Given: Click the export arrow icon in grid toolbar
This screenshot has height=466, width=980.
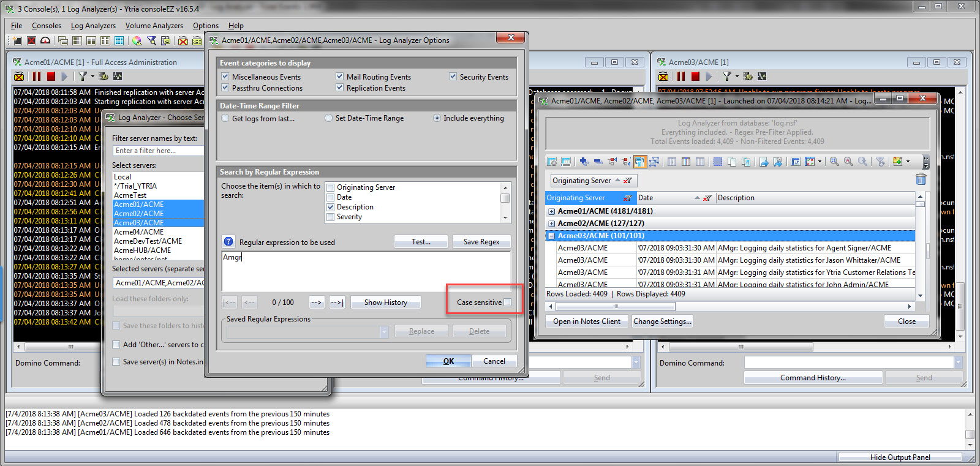Looking at the screenshot, I should pyautogui.click(x=763, y=162).
